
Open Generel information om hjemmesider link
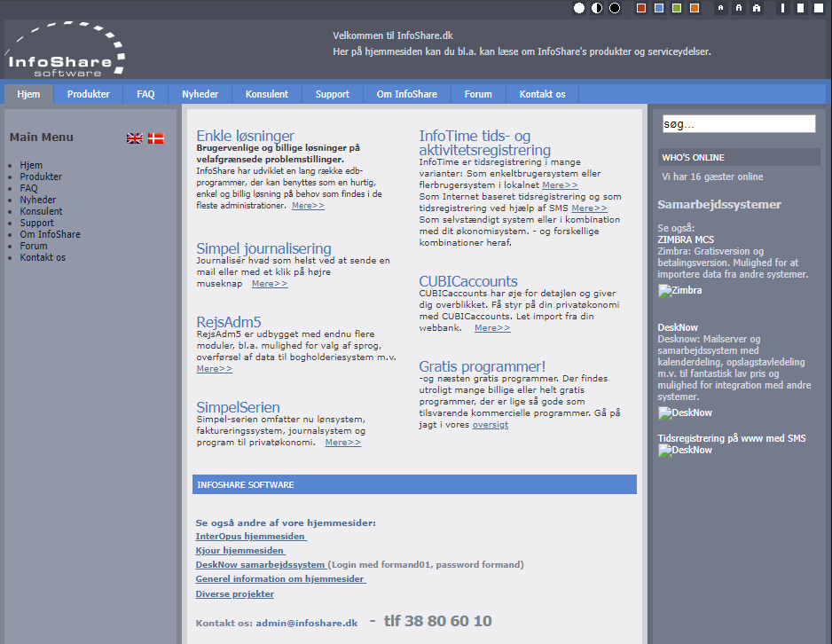tap(280, 579)
